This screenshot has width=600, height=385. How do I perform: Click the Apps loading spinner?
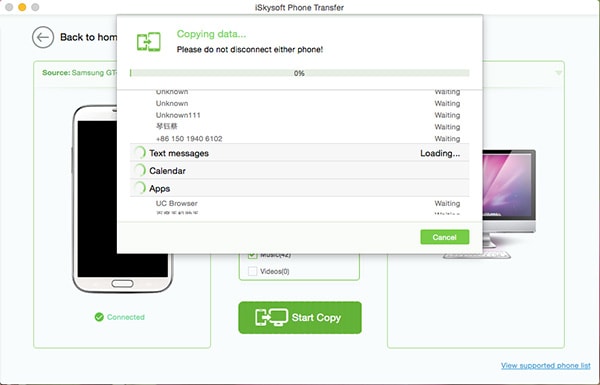140,188
